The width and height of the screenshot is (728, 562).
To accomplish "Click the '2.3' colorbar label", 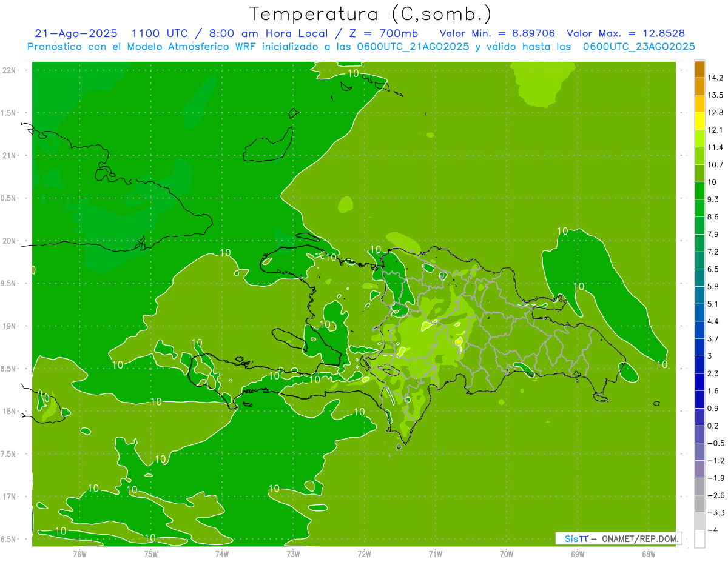I will [x=713, y=373].
